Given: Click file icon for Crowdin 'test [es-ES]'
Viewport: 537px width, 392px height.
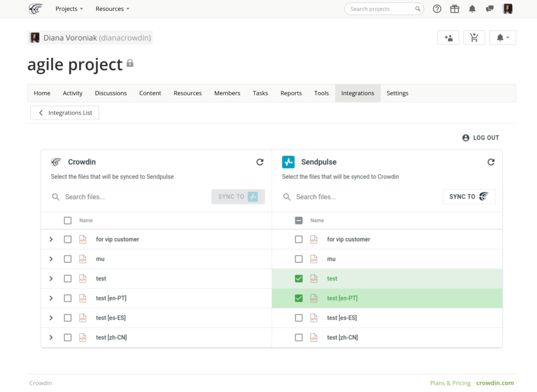Looking at the screenshot, I should (83, 318).
